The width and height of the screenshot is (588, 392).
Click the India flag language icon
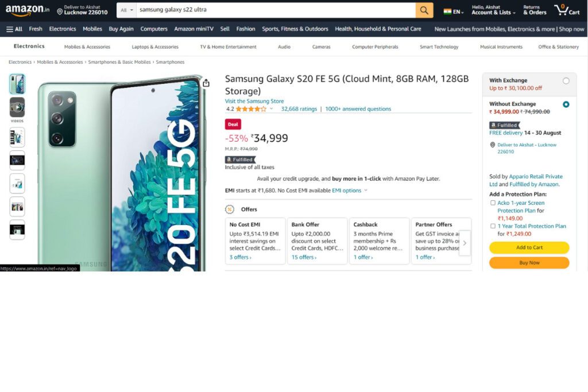click(x=447, y=11)
